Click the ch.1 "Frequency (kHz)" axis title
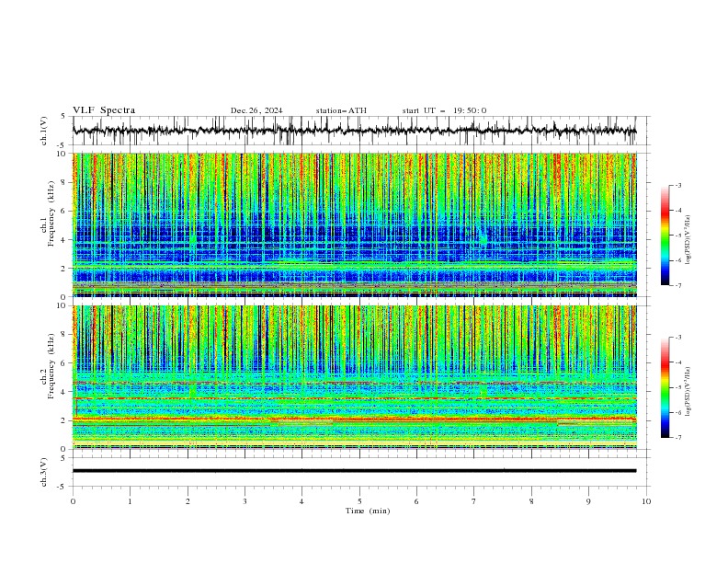 pyautogui.click(x=51, y=212)
